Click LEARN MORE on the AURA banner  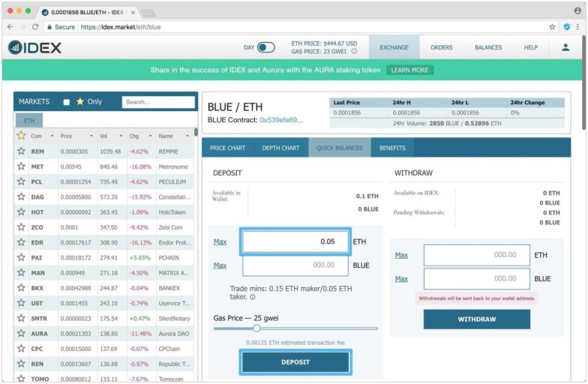(x=409, y=70)
